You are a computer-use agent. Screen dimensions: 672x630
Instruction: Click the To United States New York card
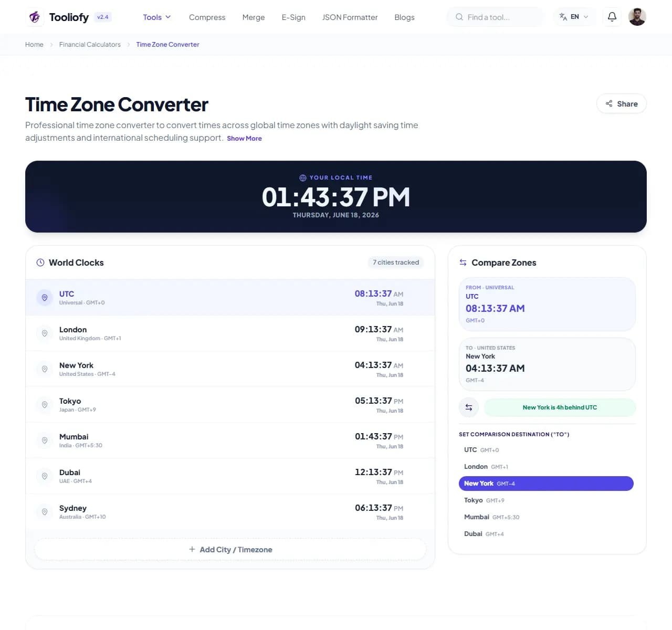pyautogui.click(x=547, y=364)
